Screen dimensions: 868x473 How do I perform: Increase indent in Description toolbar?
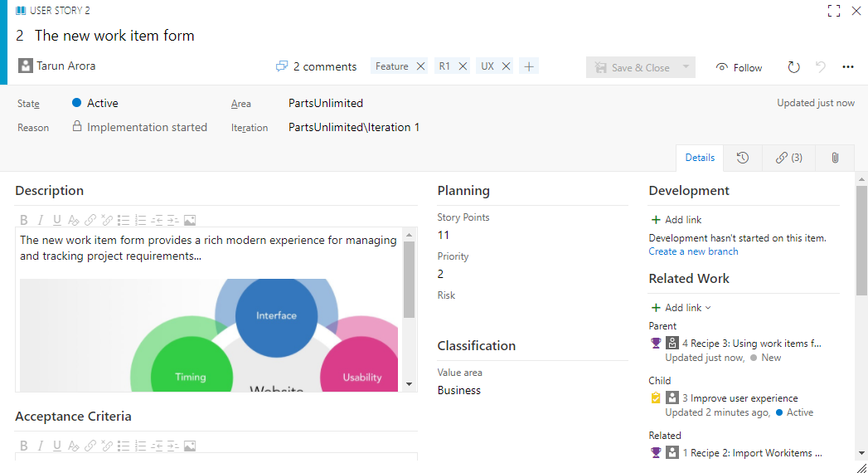(x=173, y=221)
